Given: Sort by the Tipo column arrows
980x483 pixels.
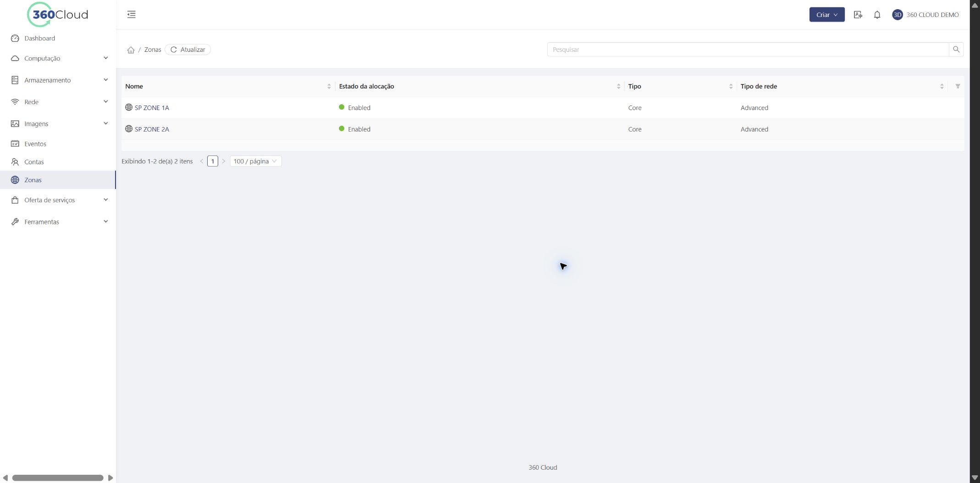Looking at the screenshot, I should pyautogui.click(x=731, y=86).
